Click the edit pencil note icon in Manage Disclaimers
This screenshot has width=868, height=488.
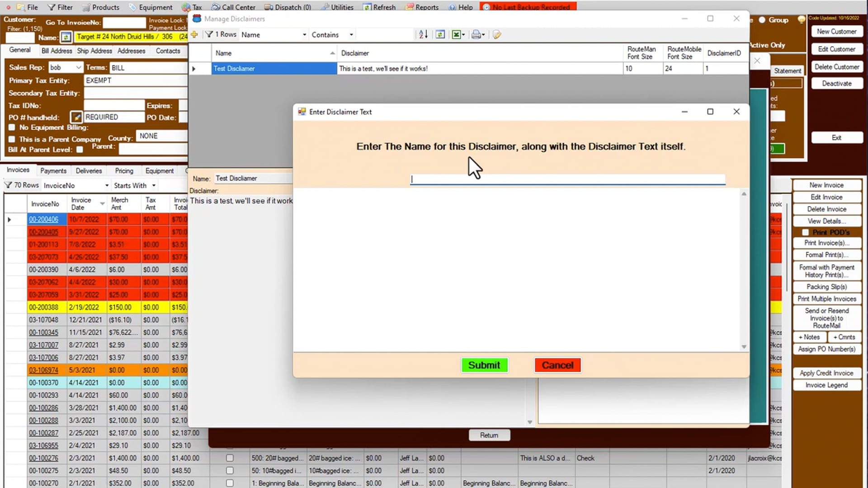497,34
